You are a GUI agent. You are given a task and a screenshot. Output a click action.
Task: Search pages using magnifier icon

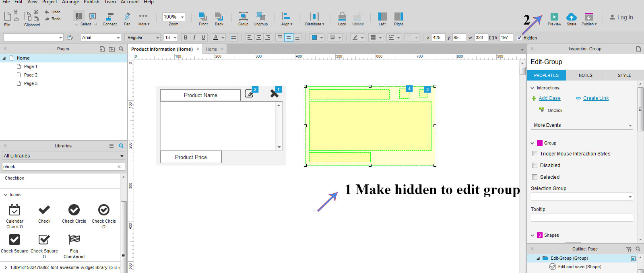tap(121, 49)
